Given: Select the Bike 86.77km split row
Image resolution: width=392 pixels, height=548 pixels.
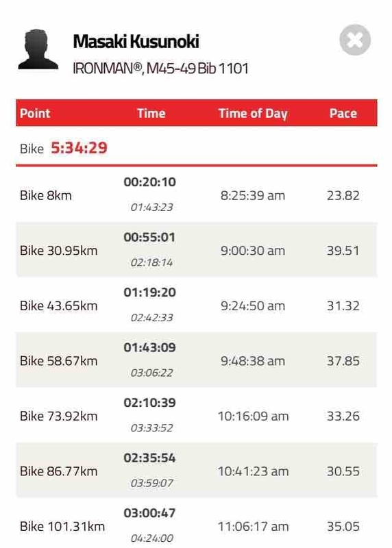Looking at the screenshot, I should tap(197, 471).
